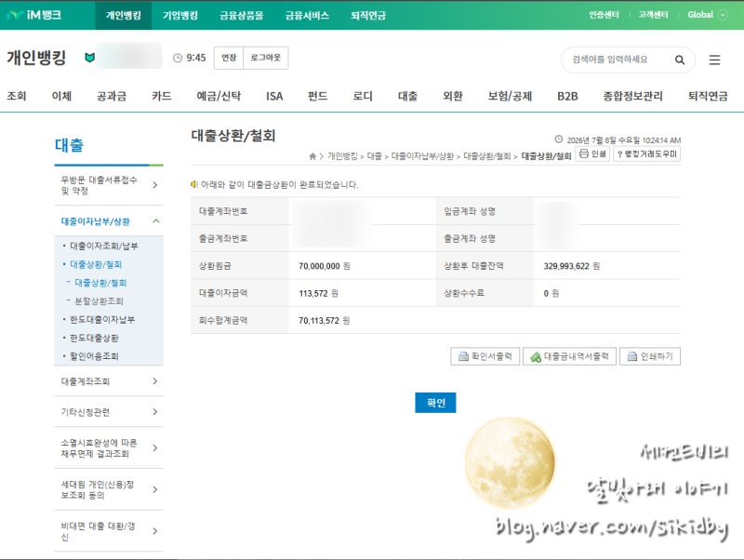The image size is (744, 560).
Task: Click the green security shield icon
Action: 89,58
